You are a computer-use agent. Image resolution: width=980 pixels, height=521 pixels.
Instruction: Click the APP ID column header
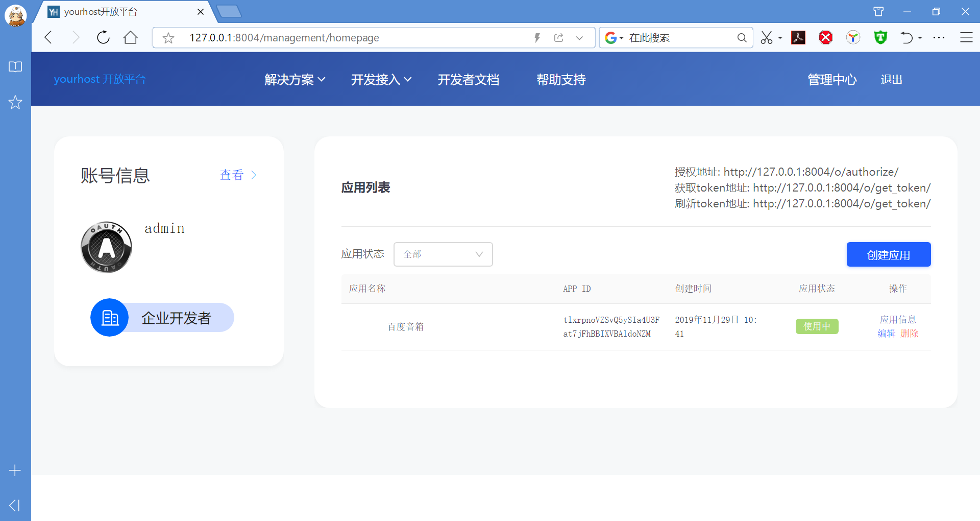click(577, 289)
